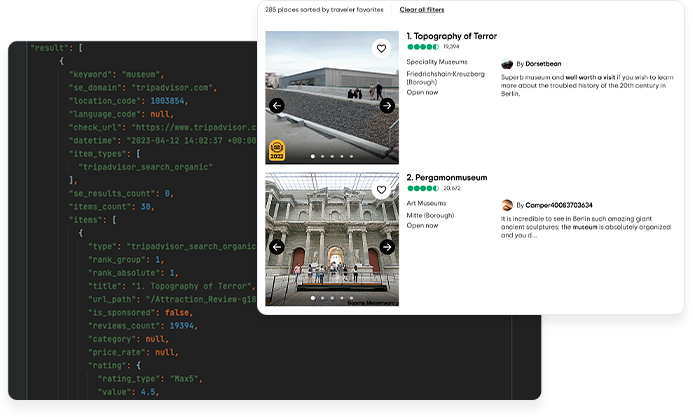Click 'Friedrichshain-Kreuzberg (Borough)' location text
This screenshot has height=417, width=693.
pyautogui.click(x=446, y=78)
